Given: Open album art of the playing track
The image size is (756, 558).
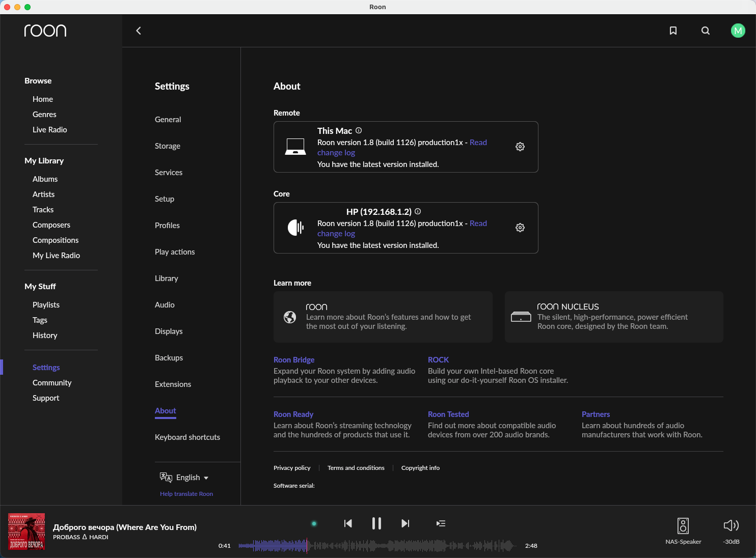Looking at the screenshot, I should pos(26,532).
